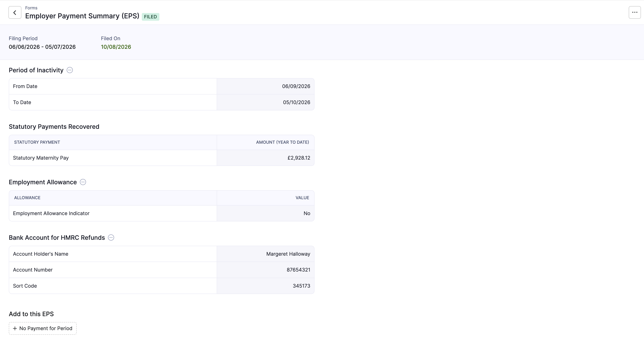Click the Employer Payment Summary (EPS) title

point(82,16)
